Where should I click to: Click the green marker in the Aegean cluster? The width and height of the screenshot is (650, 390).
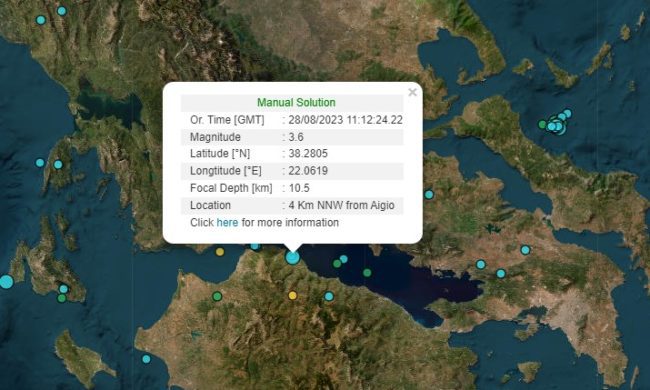542,124
